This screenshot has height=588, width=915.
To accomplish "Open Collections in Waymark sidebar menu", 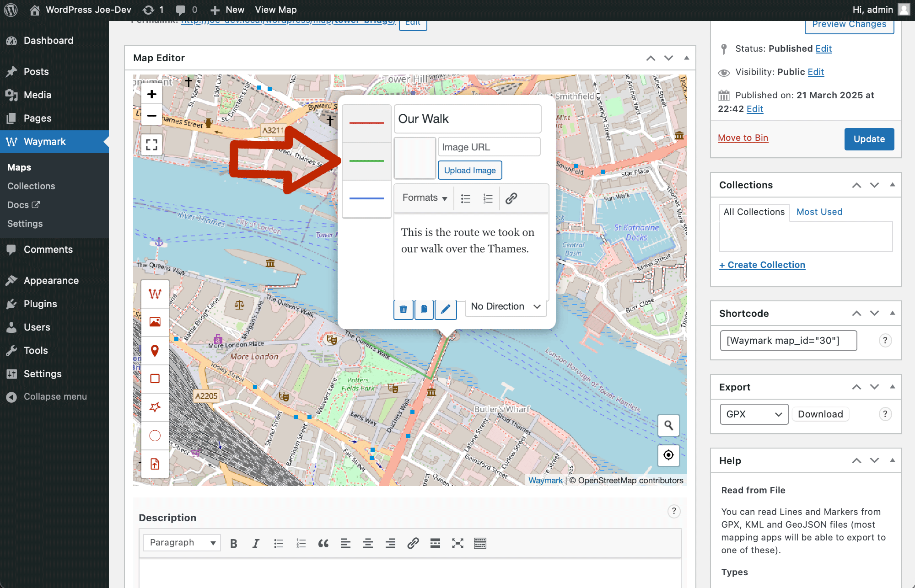I will (x=31, y=186).
